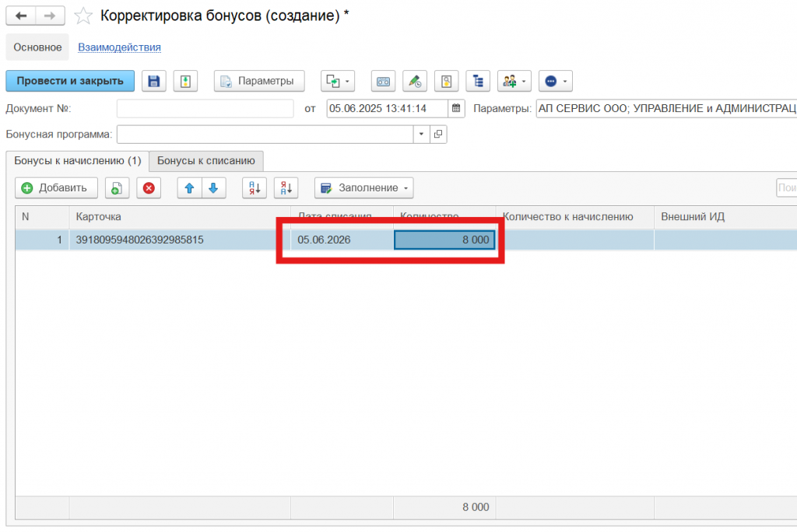Open the more actions ellipsis dropdown
797x532 pixels.
click(x=555, y=81)
